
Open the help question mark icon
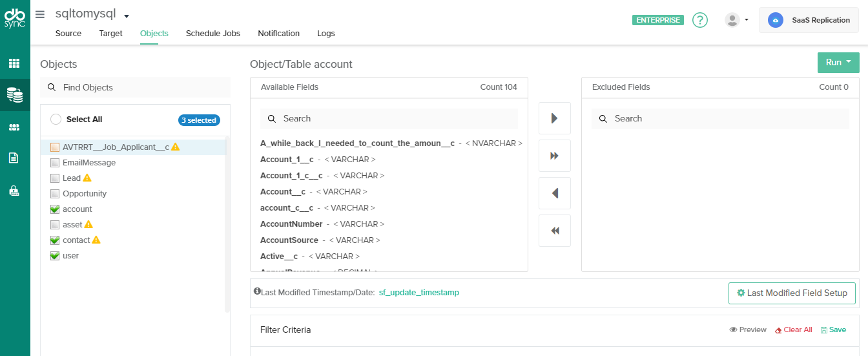[x=699, y=20]
